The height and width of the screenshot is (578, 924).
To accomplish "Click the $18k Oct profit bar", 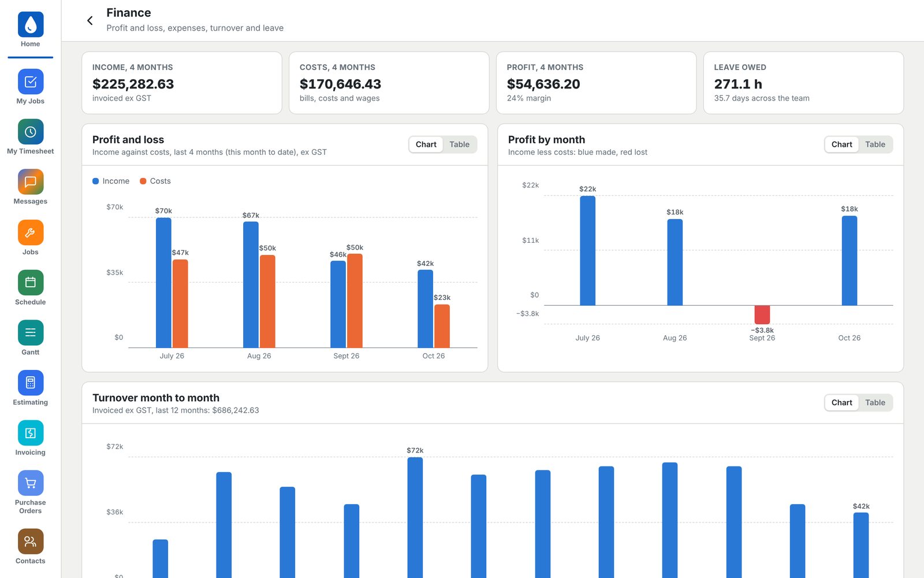I will (x=850, y=261).
